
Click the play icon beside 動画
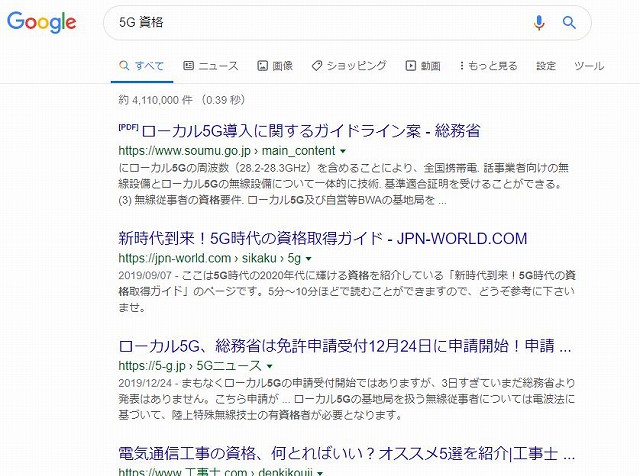(x=411, y=65)
